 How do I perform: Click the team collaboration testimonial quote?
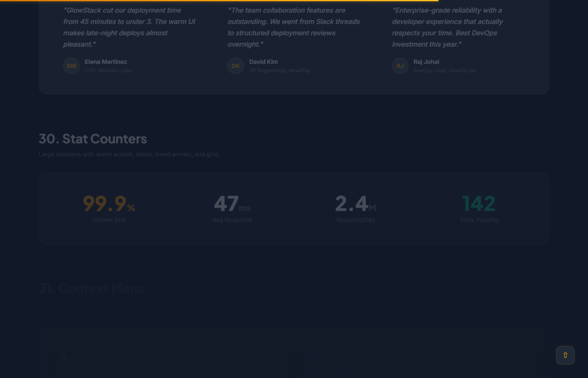click(x=294, y=27)
